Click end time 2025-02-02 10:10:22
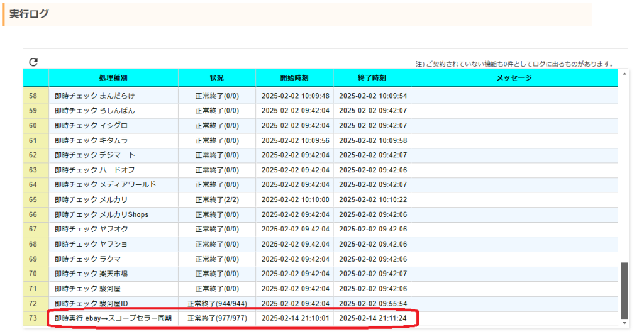The image size is (644, 334). [373, 199]
